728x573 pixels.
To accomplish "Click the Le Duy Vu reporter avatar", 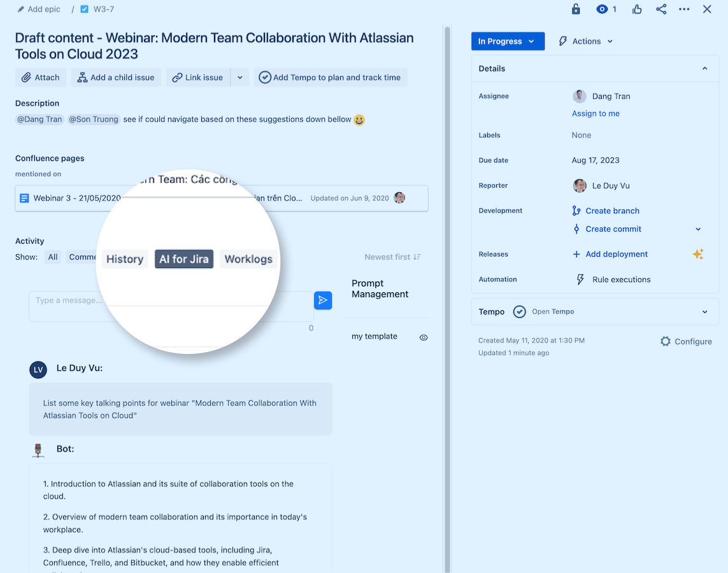I will point(579,185).
